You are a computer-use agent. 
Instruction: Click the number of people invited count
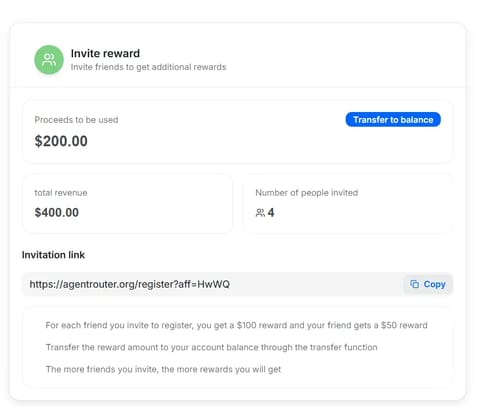point(271,212)
